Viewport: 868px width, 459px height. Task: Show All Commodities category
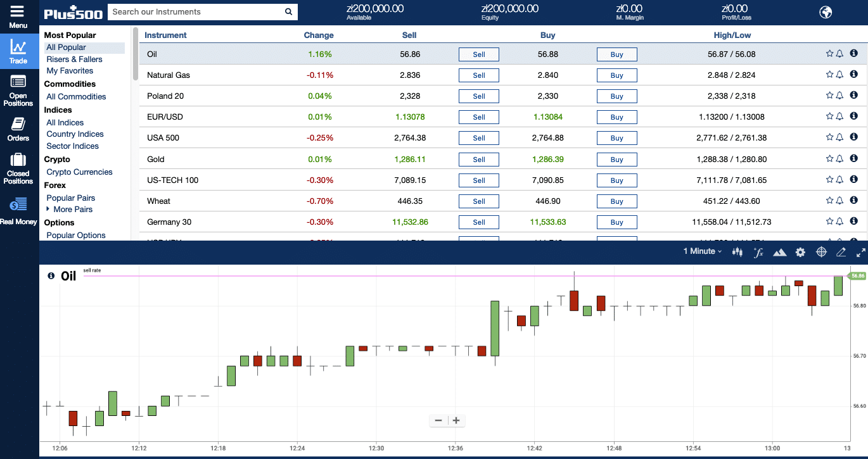pyautogui.click(x=76, y=97)
